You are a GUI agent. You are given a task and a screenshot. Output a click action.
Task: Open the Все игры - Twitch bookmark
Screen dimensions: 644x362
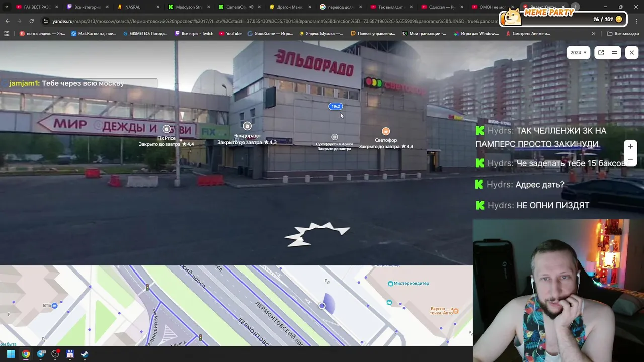[194, 34]
